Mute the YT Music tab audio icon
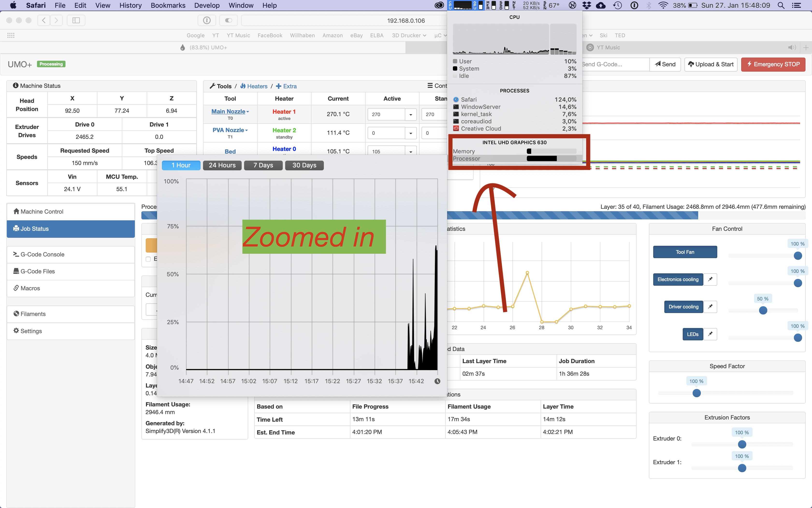The height and width of the screenshot is (508, 812). point(792,47)
